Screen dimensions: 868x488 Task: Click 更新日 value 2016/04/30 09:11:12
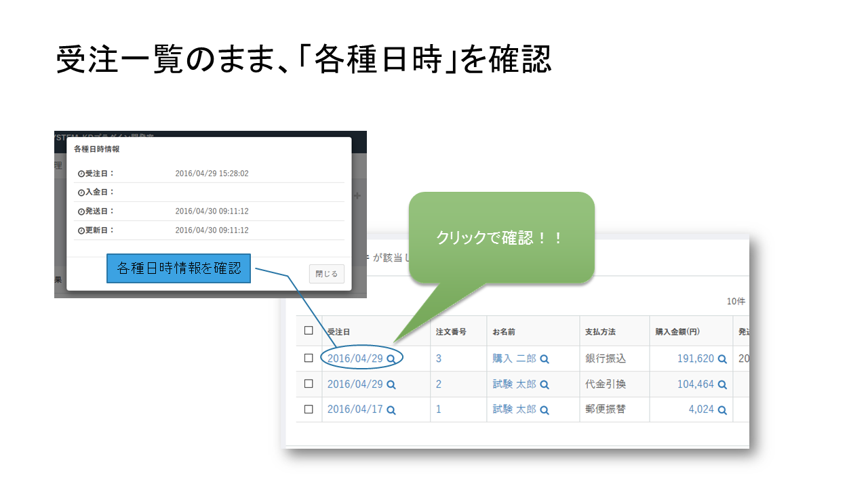212,230
